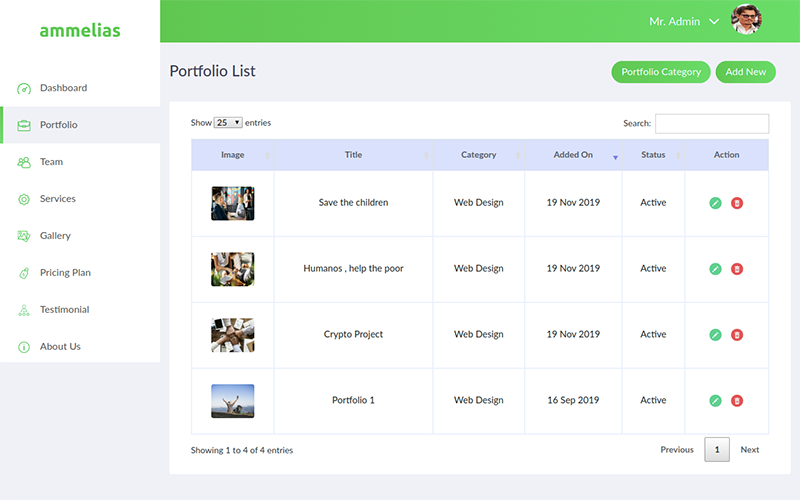Delete the Crypto Project entry

point(737,335)
